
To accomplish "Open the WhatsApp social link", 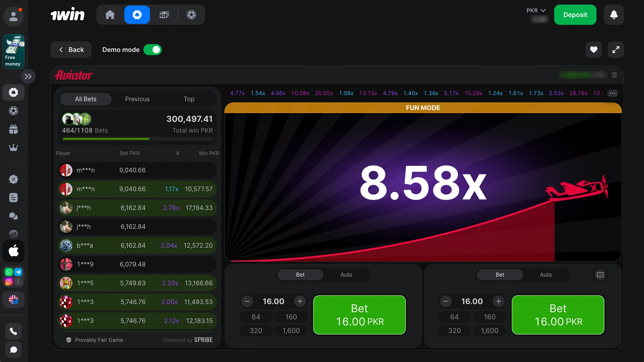I will point(9,272).
